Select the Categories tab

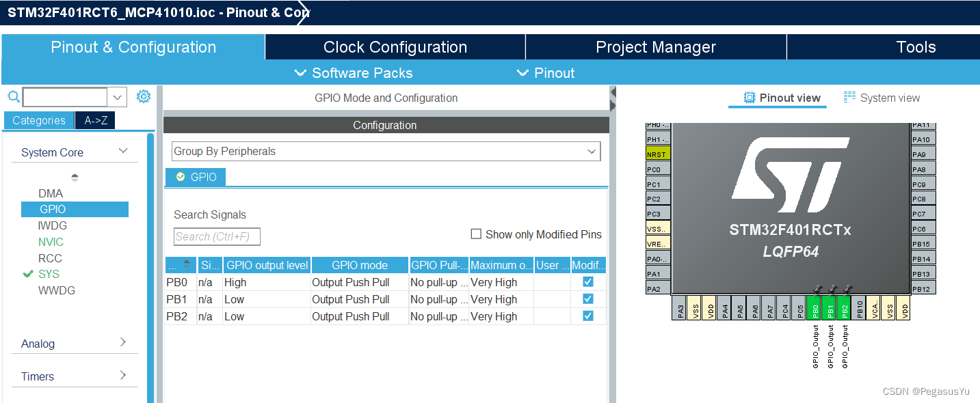tap(39, 120)
